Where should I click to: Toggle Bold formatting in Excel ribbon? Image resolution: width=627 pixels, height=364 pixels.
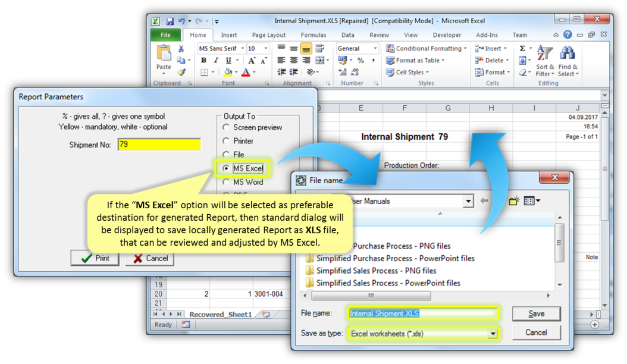[203, 61]
